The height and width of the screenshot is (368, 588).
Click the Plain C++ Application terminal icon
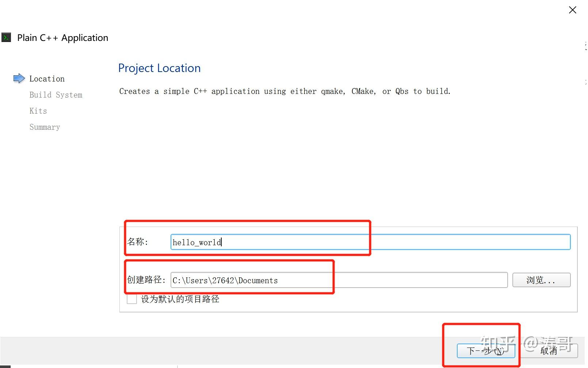pyautogui.click(x=6, y=37)
